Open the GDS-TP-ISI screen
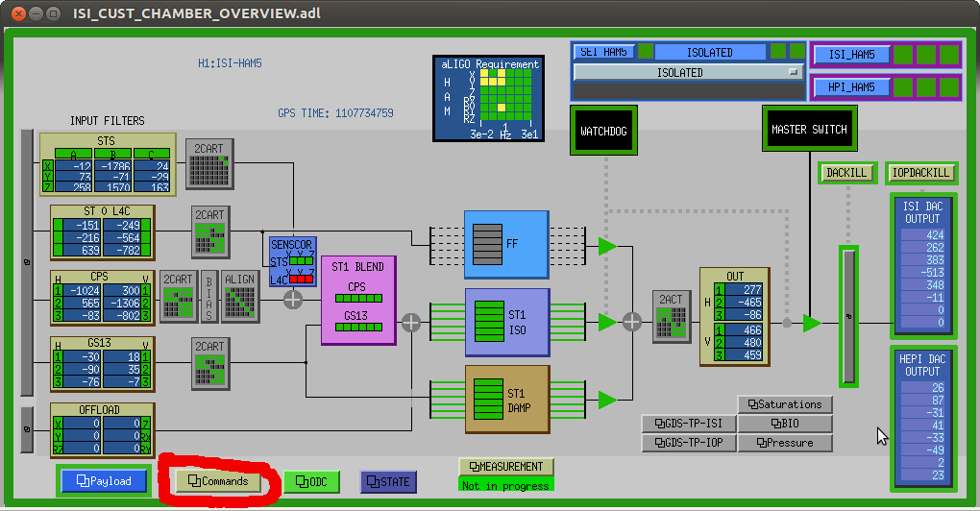980x511 pixels. click(x=689, y=424)
